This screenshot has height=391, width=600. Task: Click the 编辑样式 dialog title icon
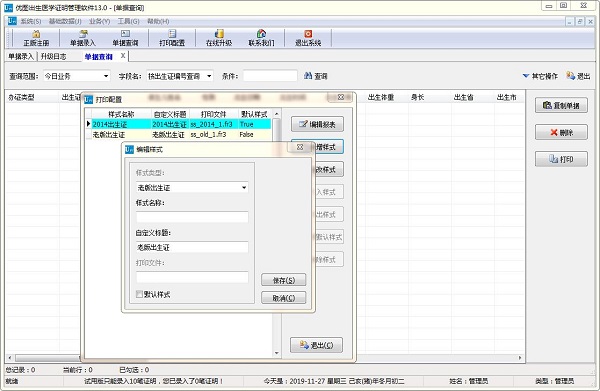coord(129,149)
